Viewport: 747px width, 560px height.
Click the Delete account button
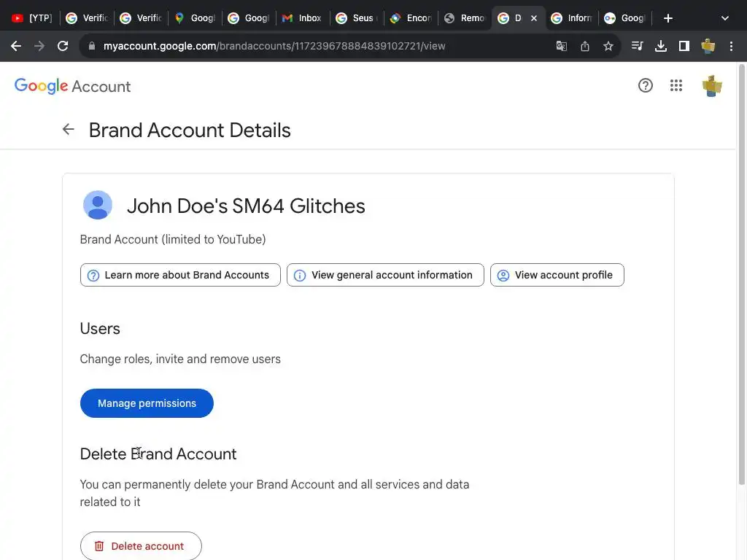coord(141,546)
